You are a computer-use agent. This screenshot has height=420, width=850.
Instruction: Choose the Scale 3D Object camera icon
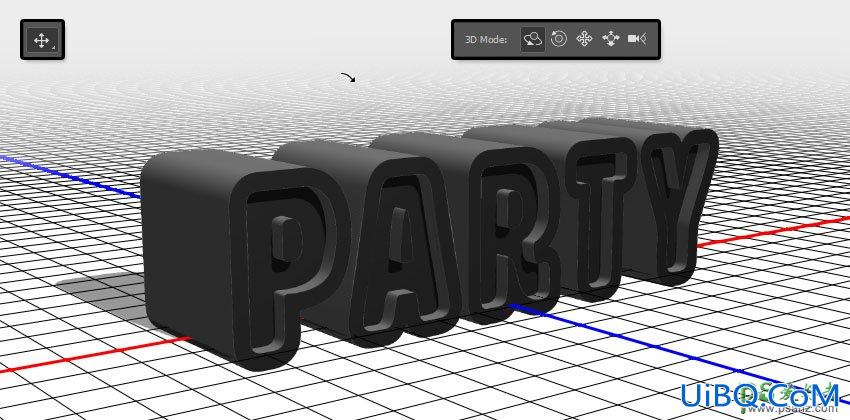tap(637, 39)
